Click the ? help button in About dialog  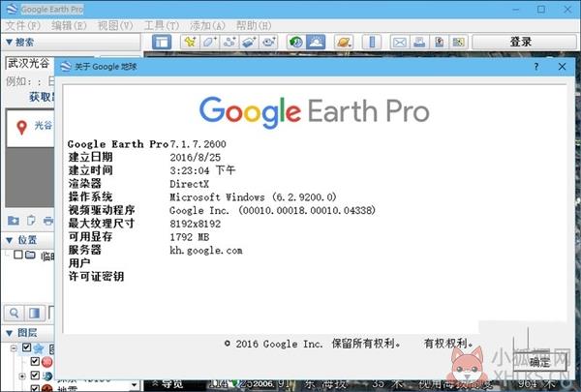pyautogui.click(x=536, y=67)
